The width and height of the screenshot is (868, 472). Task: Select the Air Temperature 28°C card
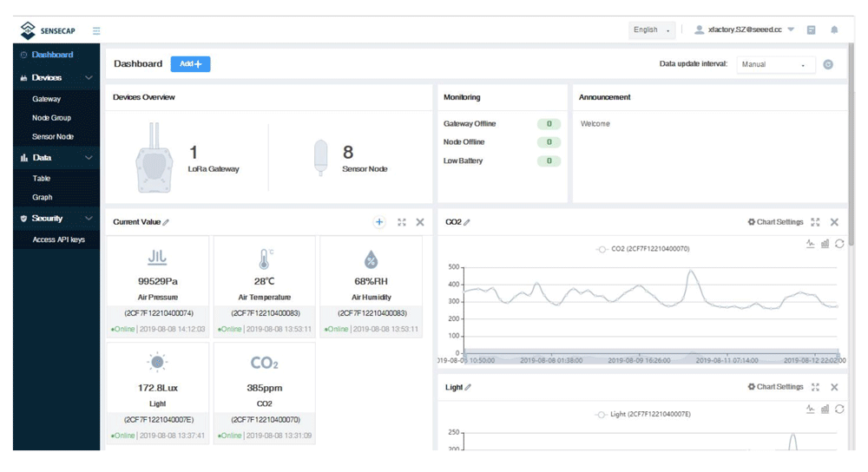coord(265,286)
